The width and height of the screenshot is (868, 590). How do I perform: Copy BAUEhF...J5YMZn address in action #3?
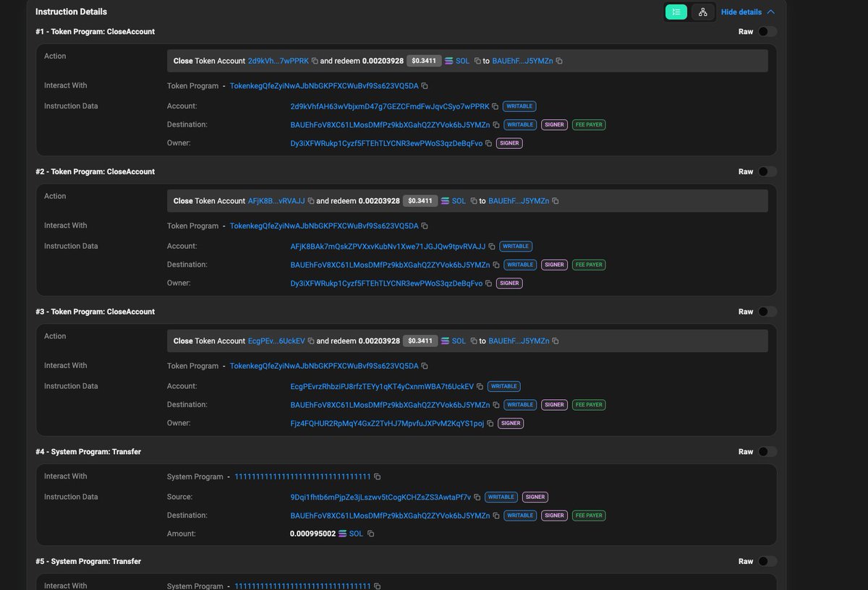(x=556, y=341)
